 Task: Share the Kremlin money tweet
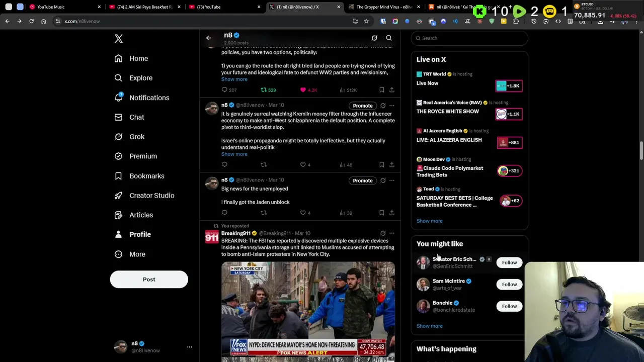[x=392, y=165]
